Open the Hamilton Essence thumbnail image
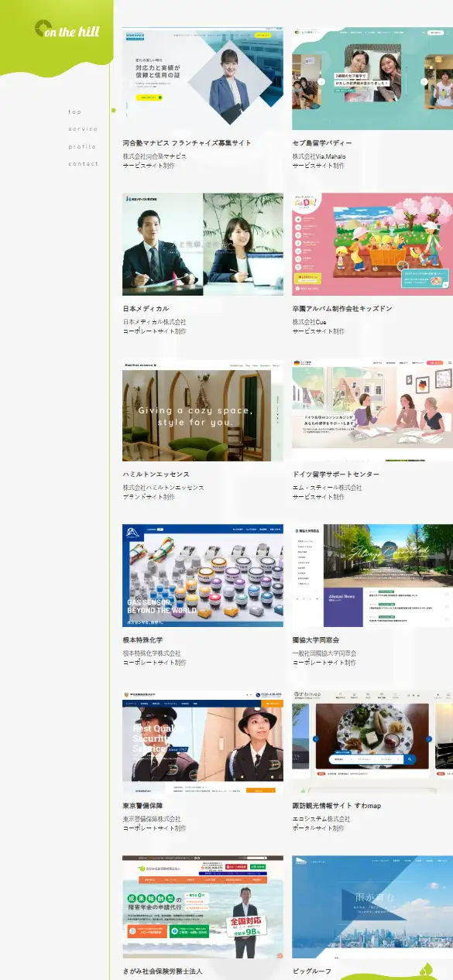The height and width of the screenshot is (980, 453). click(x=202, y=409)
